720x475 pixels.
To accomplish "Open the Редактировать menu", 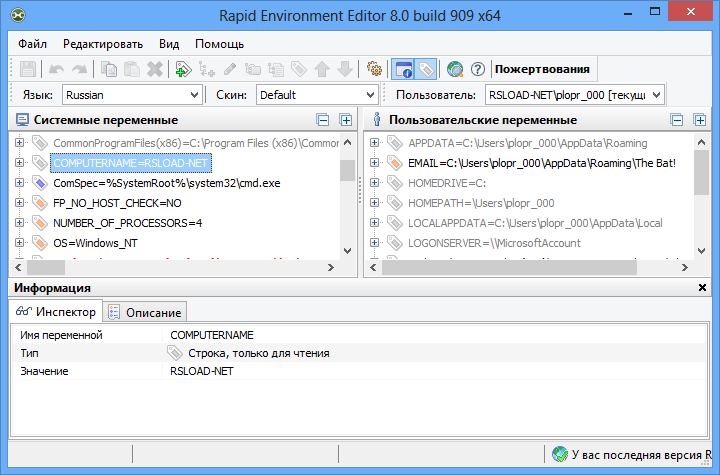I will [103, 44].
